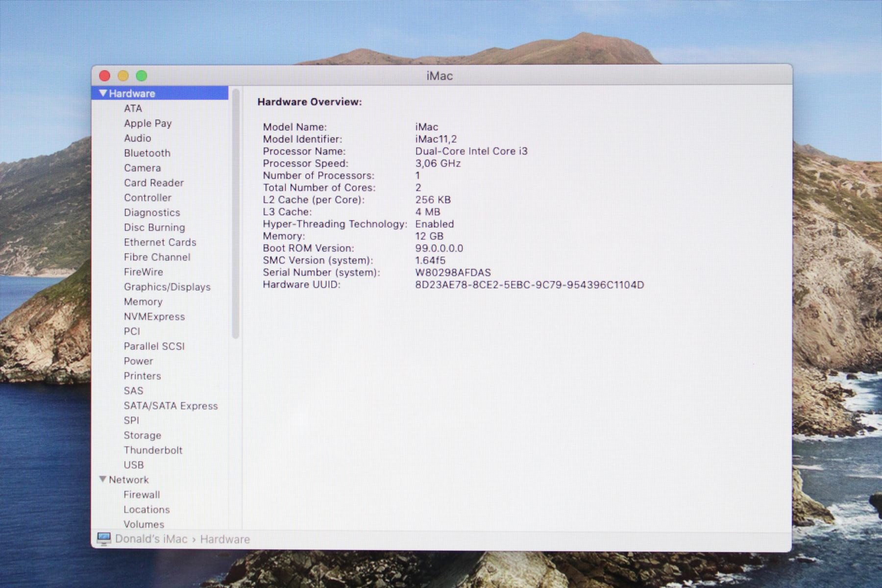The width and height of the screenshot is (882, 588).
Task: Select SPI in the hardware list
Action: pos(131,420)
